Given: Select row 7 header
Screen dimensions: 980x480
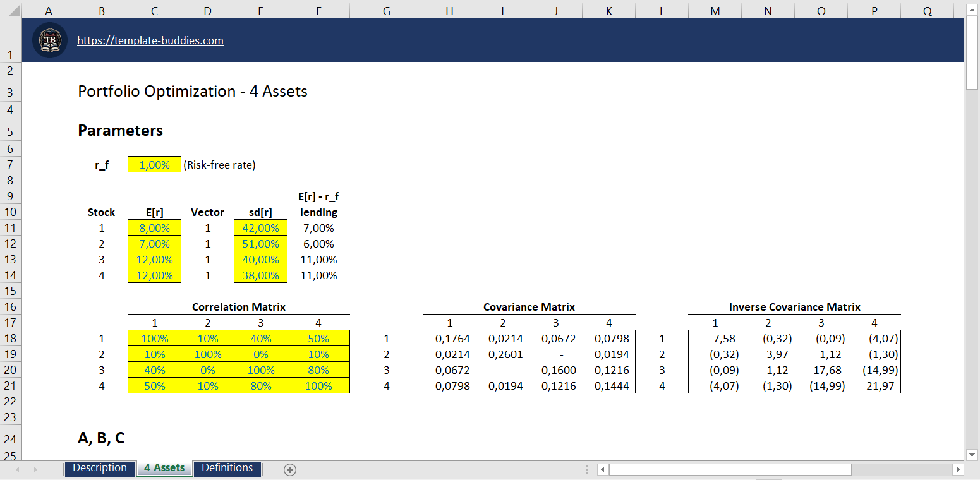Looking at the screenshot, I should click(x=11, y=164).
